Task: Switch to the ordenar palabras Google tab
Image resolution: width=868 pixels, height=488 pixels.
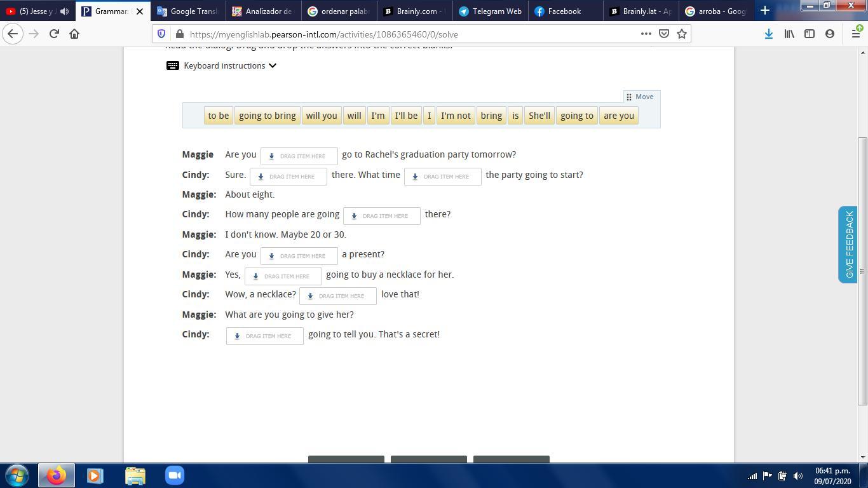Action: click(x=338, y=11)
